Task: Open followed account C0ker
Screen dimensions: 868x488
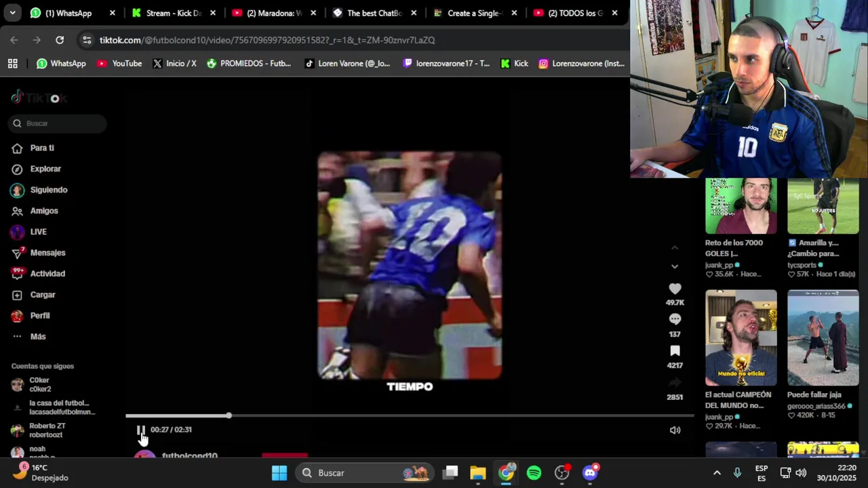Action: 39,385
